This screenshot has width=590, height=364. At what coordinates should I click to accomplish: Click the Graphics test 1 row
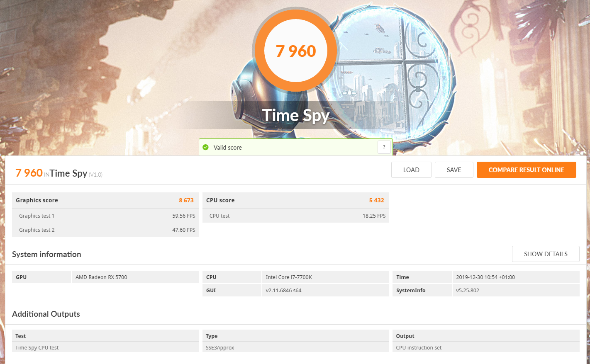pyautogui.click(x=105, y=216)
